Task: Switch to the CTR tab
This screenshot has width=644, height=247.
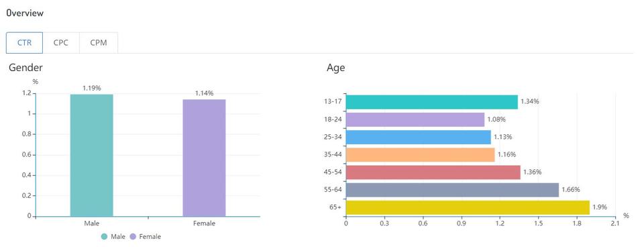Action: 24,43
